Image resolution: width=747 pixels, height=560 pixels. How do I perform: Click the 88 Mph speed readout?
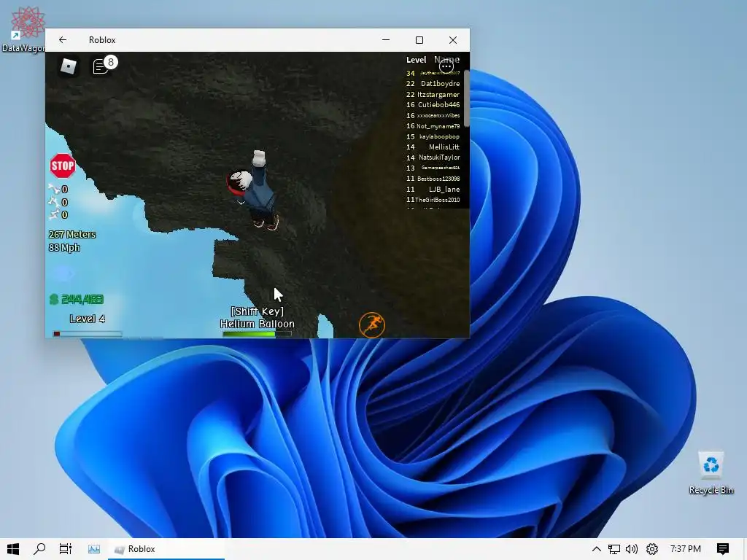[64, 248]
